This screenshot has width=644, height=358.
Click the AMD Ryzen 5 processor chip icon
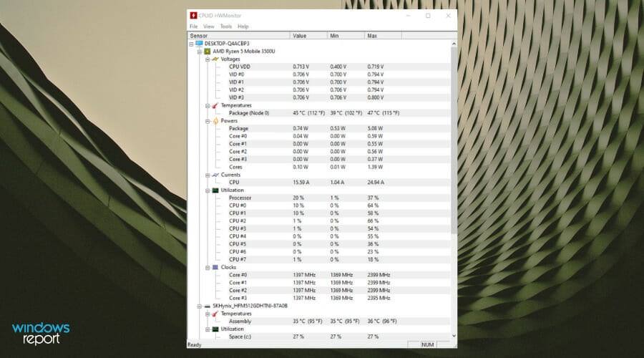coord(208,52)
